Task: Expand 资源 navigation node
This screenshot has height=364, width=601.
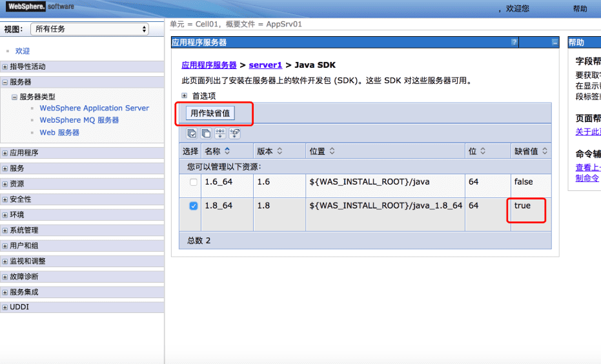Action: 5,184
